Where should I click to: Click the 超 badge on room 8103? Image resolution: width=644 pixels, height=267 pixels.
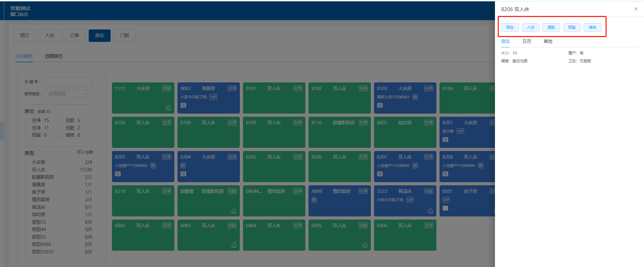pyautogui.click(x=380, y=105)
